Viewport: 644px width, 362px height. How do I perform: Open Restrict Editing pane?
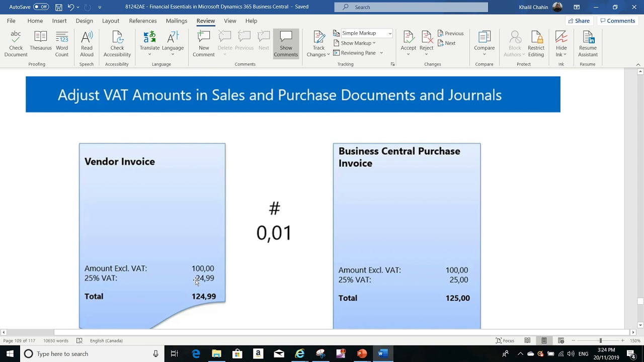point(536,44)
